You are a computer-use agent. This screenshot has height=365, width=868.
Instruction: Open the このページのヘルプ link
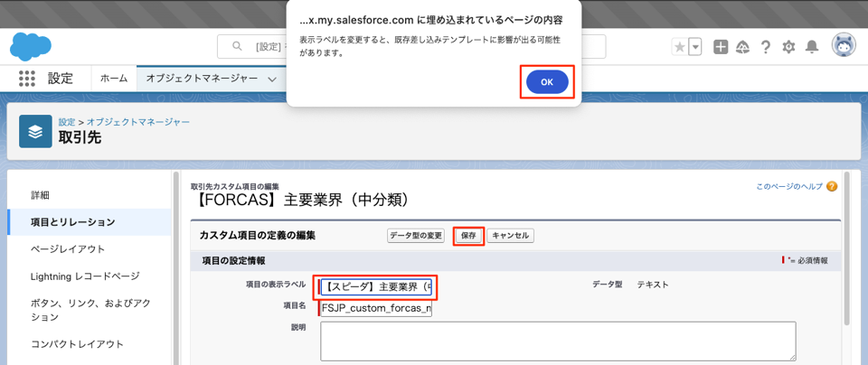click(x=789, y=187)
